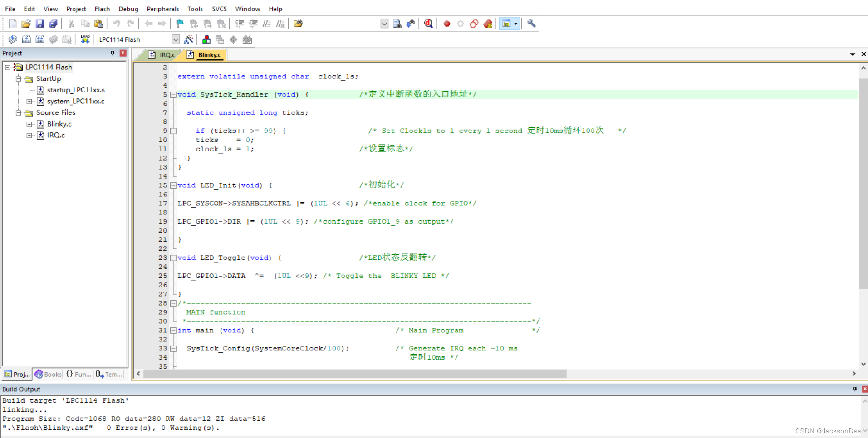The image size is (868, 438).
Task: Open the SVCS menu
Action: tap(219, 9)
